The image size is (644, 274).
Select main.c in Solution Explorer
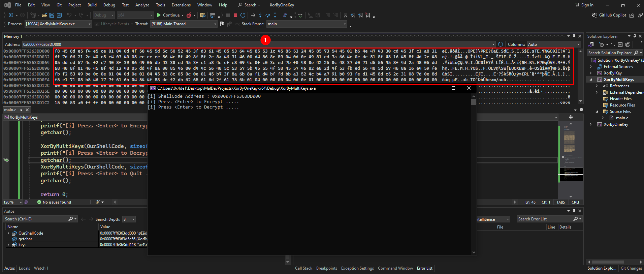pyautogui.click(x=622, y=118)
